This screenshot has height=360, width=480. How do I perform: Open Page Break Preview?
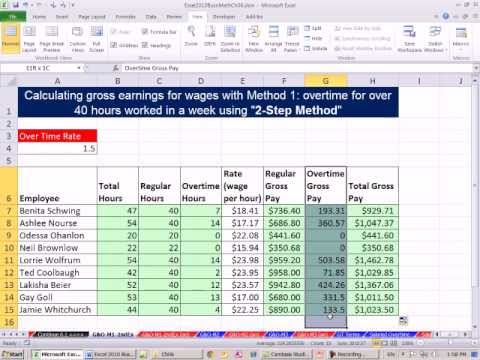52,39
